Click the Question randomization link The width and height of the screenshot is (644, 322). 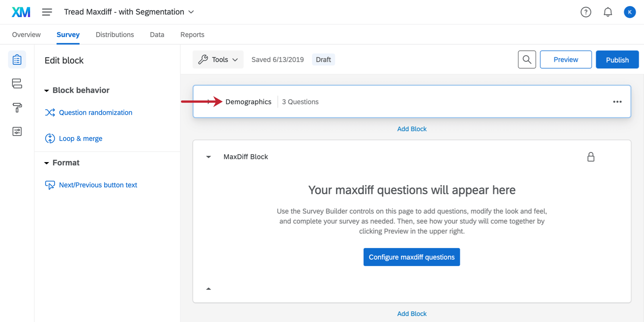point(95,113)
